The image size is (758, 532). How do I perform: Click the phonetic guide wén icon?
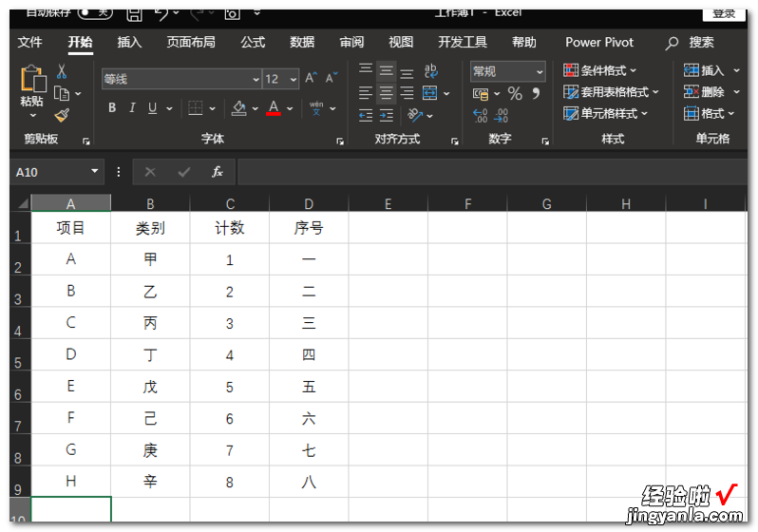(x=316, y=108)
